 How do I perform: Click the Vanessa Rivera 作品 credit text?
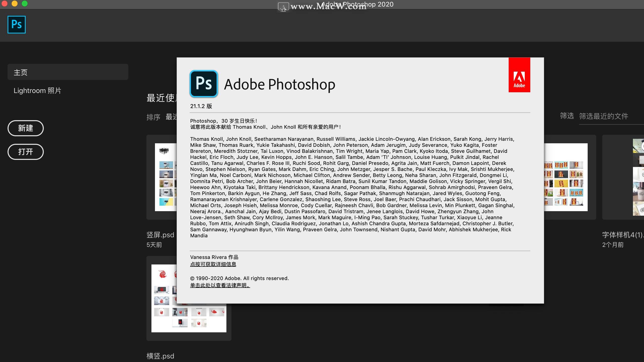(x=214, y=257)
